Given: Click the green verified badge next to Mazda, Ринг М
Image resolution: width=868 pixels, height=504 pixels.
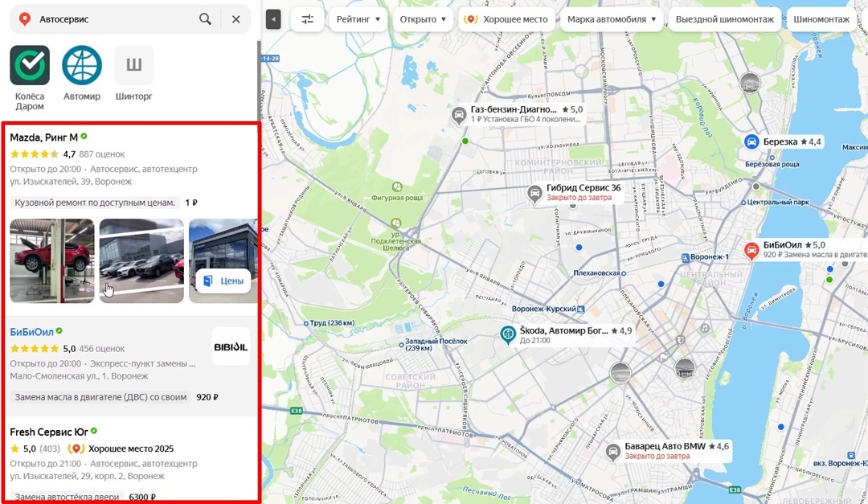Looking at the screenshot, I should [x=84, y=136].
